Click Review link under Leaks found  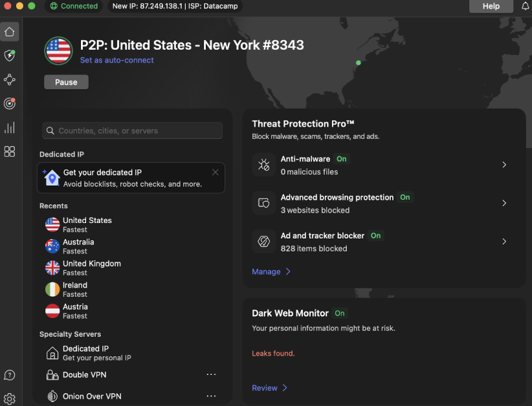(x=264, y=388)
